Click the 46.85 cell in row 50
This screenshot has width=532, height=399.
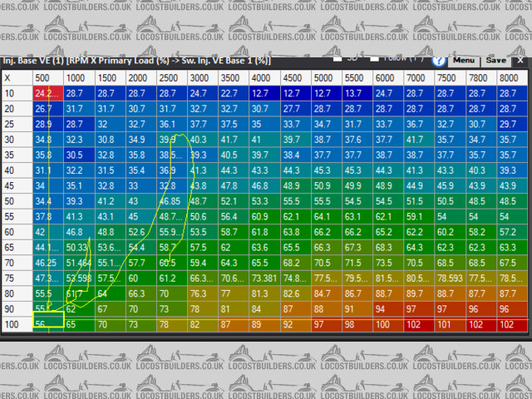click(171, 201)
